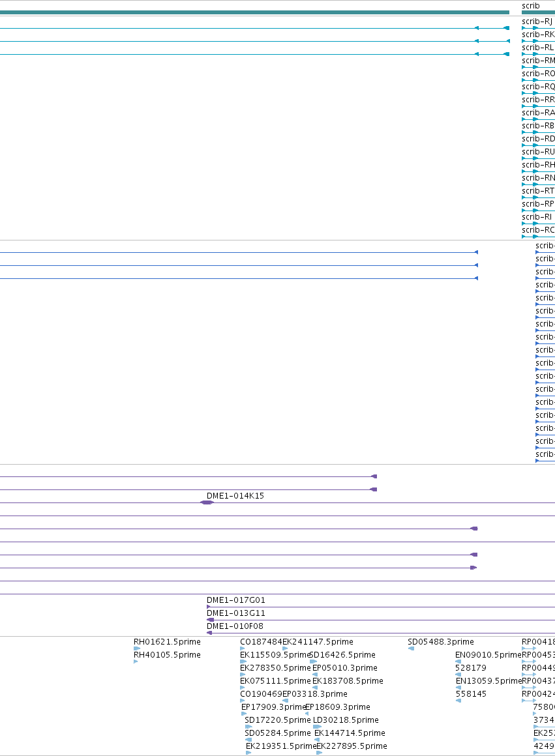
Task: Click the scrib-RQ transcript label
Action: coord(538,86)
